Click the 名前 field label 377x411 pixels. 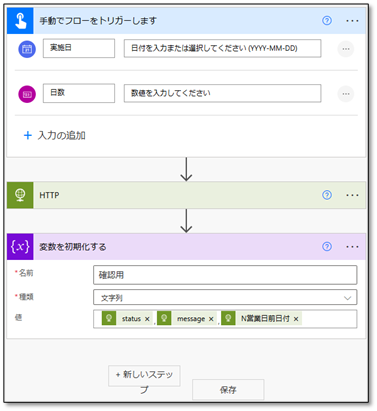click(x=26, y=273)
